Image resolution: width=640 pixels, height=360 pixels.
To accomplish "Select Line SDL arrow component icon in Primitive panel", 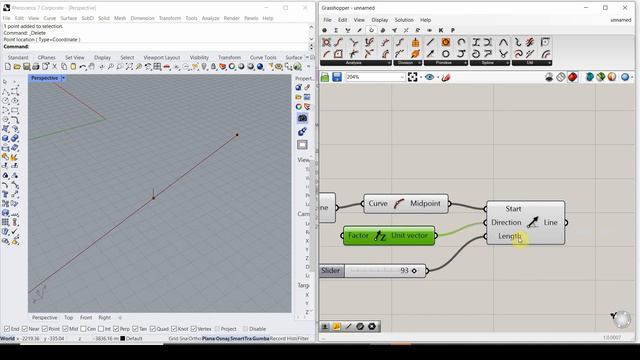I will pyautogui.click(x=430, y=54).
